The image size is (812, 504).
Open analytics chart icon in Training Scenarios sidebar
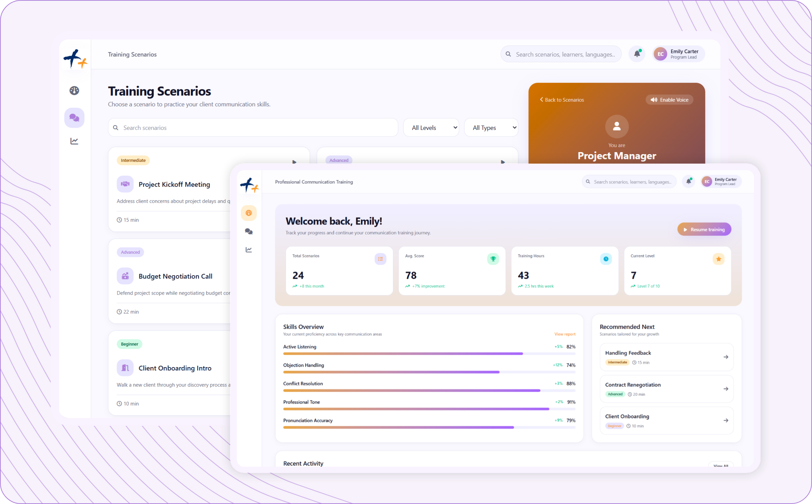tap(74, 141)
